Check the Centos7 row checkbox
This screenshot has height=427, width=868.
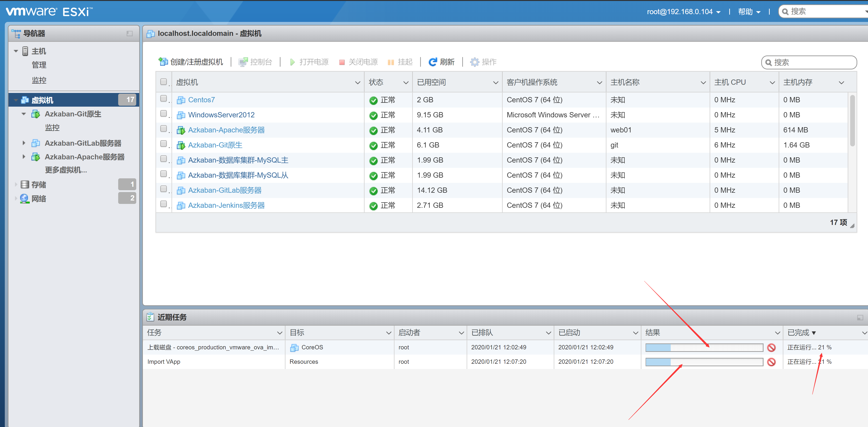[164, 98]
